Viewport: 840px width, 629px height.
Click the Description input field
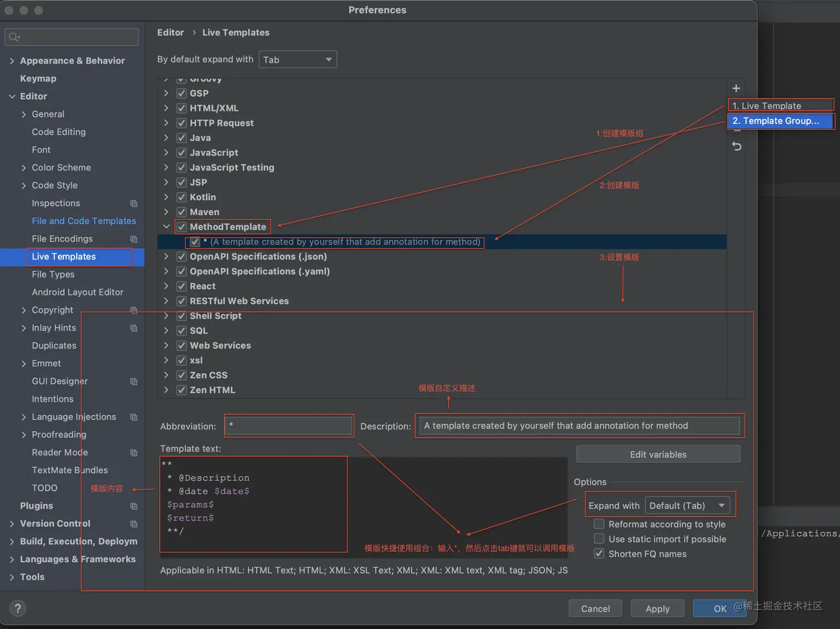click(579, 426)
